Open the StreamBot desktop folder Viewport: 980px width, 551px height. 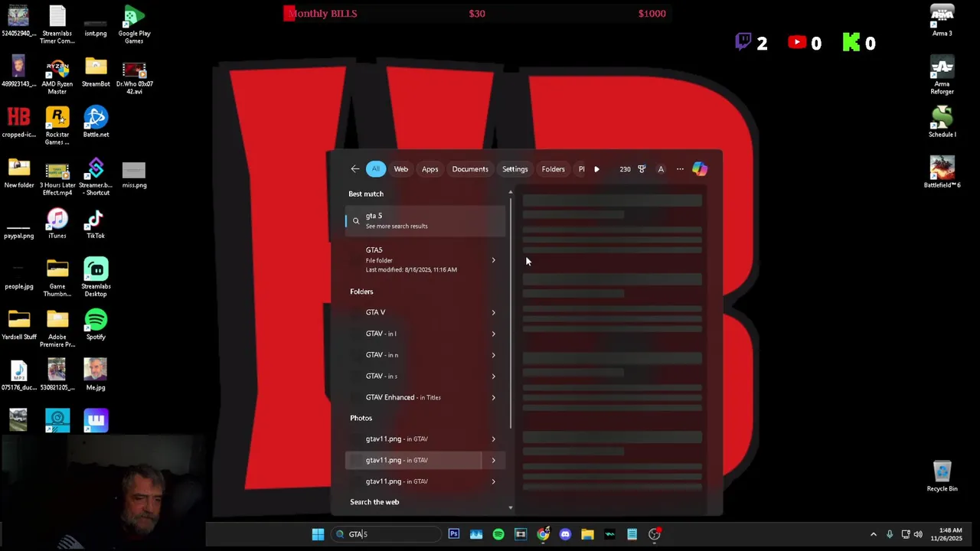(96, 71)
